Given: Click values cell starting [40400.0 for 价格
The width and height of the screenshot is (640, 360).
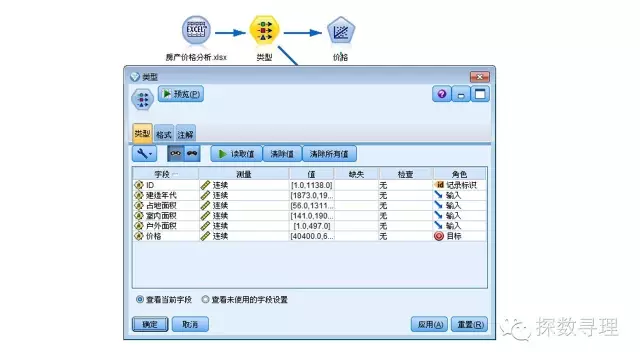Looking at the screenshot, I should [x=311, y=236].
